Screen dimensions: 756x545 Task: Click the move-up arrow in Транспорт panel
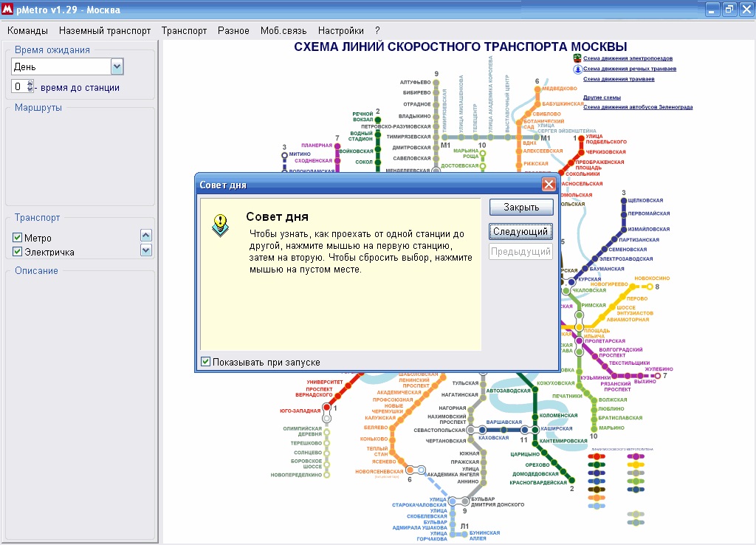tap(146, 236)
